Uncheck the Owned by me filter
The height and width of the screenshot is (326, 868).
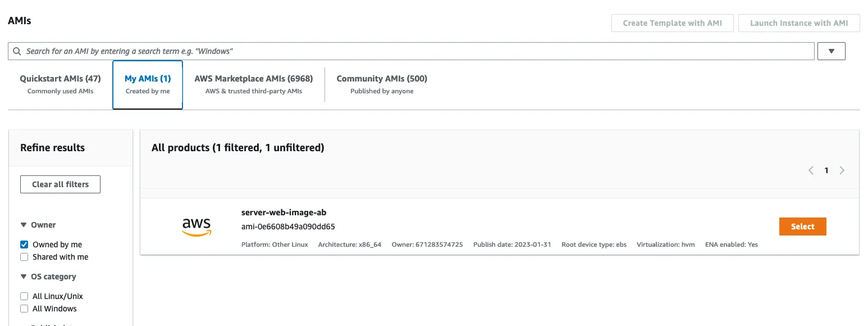click(x=24, y=244)
